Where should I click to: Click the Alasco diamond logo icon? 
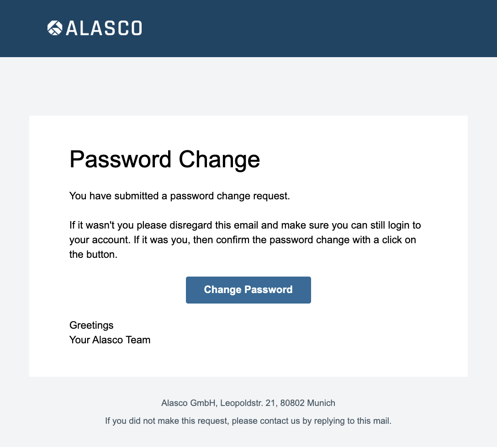pos(55,28)
